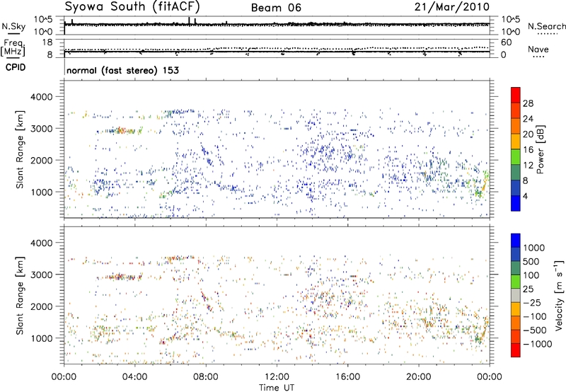The image size is (566, 392).
Task: Click the light green 12–16 dB Power color bar segment
Action: coord(516,157)
